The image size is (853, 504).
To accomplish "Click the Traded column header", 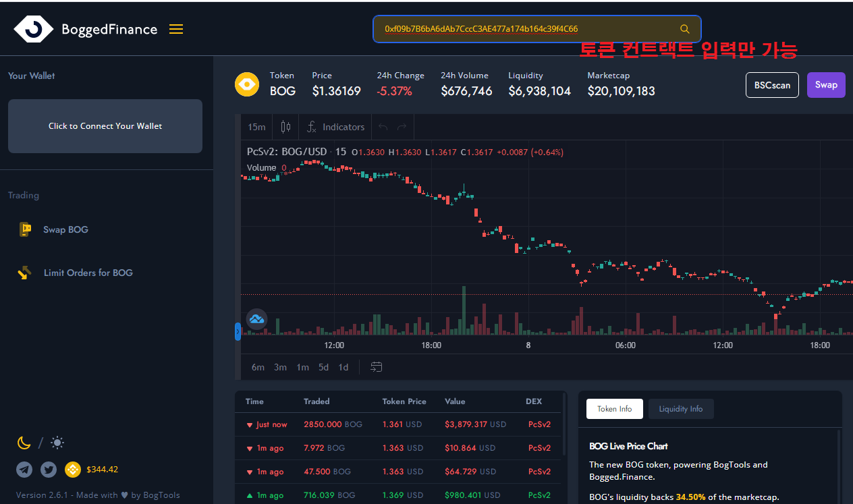I will (x=317, y=401).
